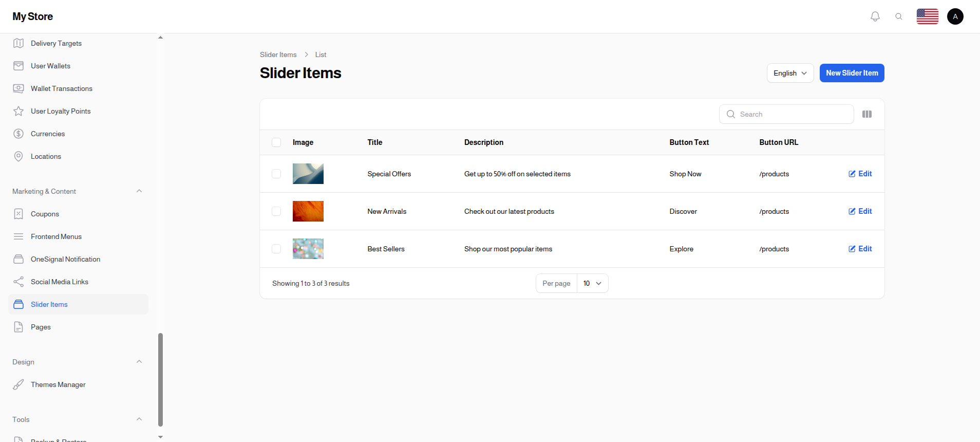Check the Best Sellers row checkbox

click(276, 249)
